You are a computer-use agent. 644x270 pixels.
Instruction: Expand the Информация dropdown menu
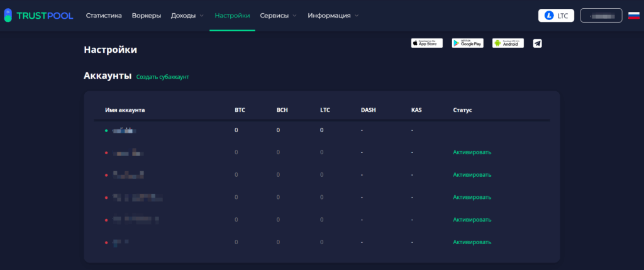333,15
